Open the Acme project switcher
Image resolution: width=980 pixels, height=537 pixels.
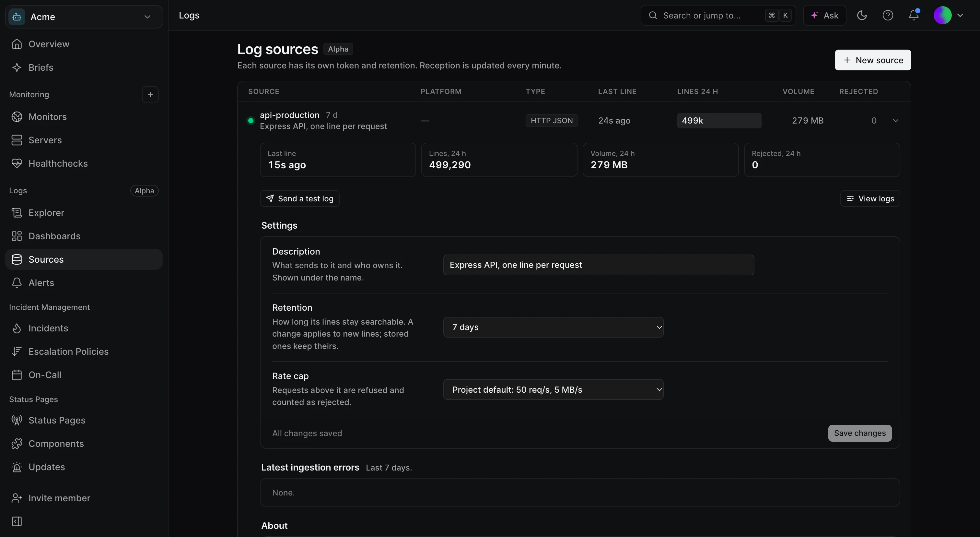point(84,17)
